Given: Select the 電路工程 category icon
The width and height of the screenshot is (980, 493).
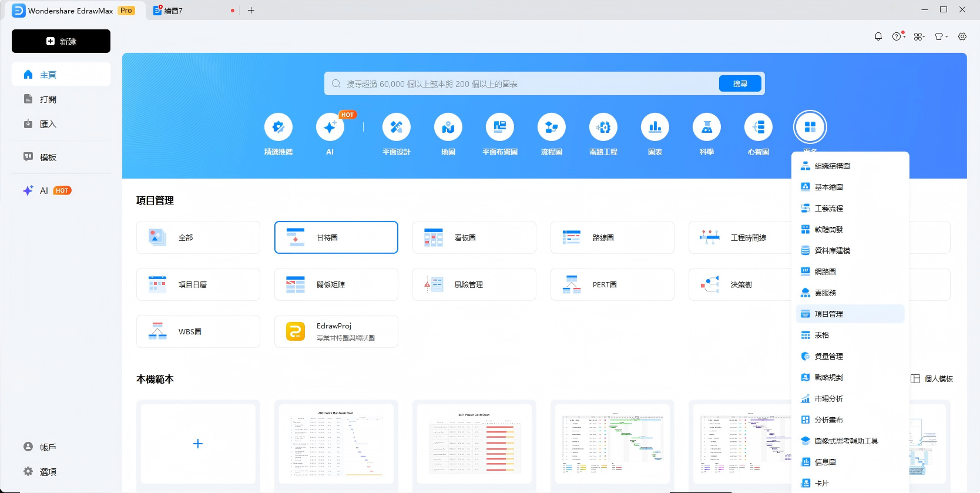Looking at the screenshot, I should tap(603, 127).
